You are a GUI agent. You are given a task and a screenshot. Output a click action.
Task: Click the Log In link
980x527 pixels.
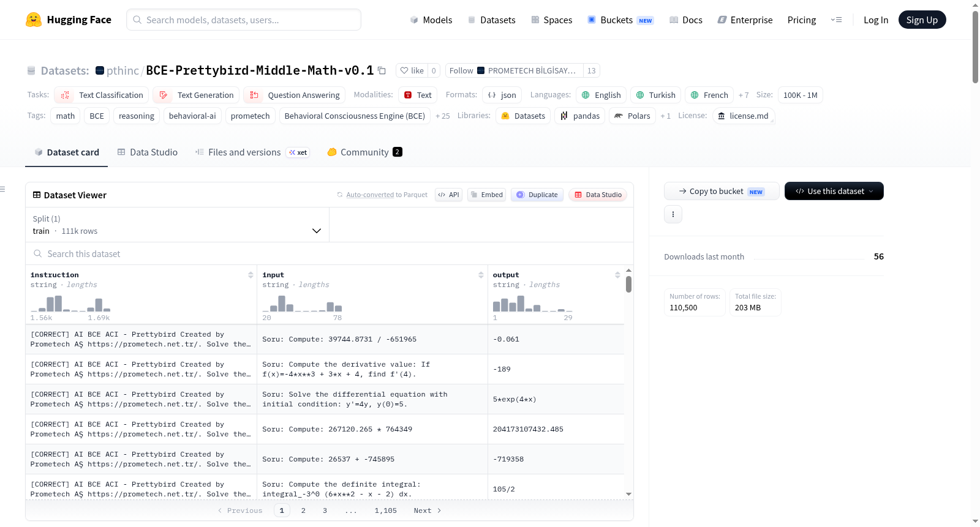(x=875, y=20)
